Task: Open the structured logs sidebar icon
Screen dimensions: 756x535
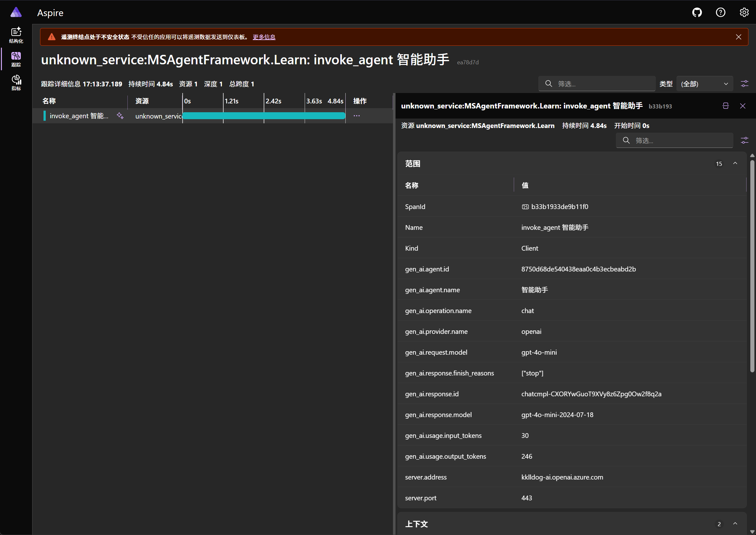Action: coord(16,35)
